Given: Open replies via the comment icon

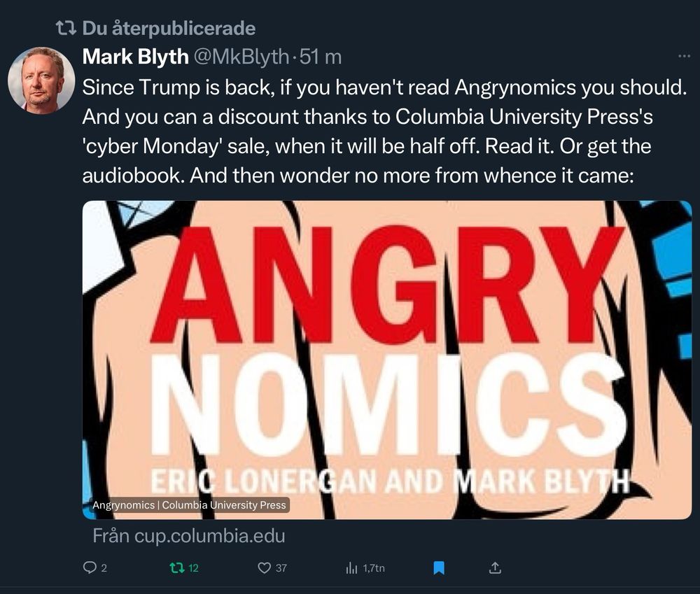Looking at the screenshot, I should [90, 567].
